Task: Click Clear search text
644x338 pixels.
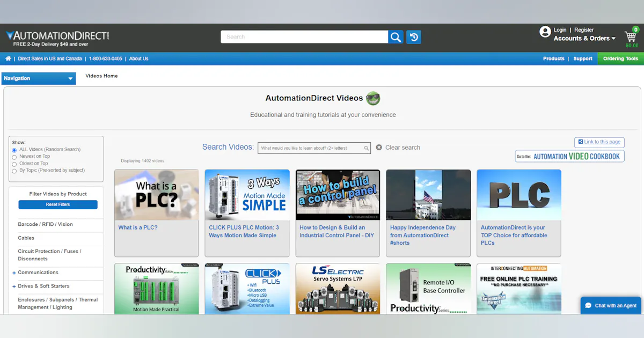Action: click(x=402, y=148)
